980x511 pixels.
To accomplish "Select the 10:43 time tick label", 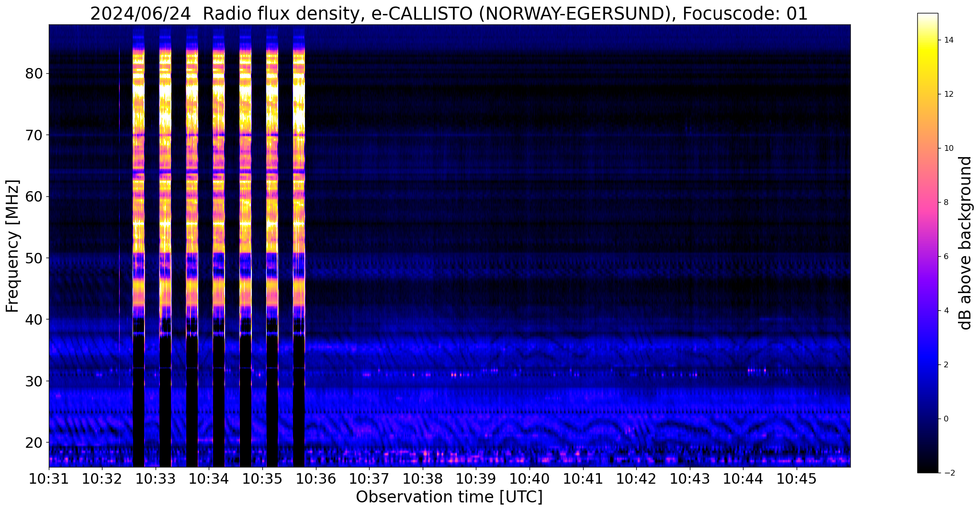I will [x=690, y=479].
